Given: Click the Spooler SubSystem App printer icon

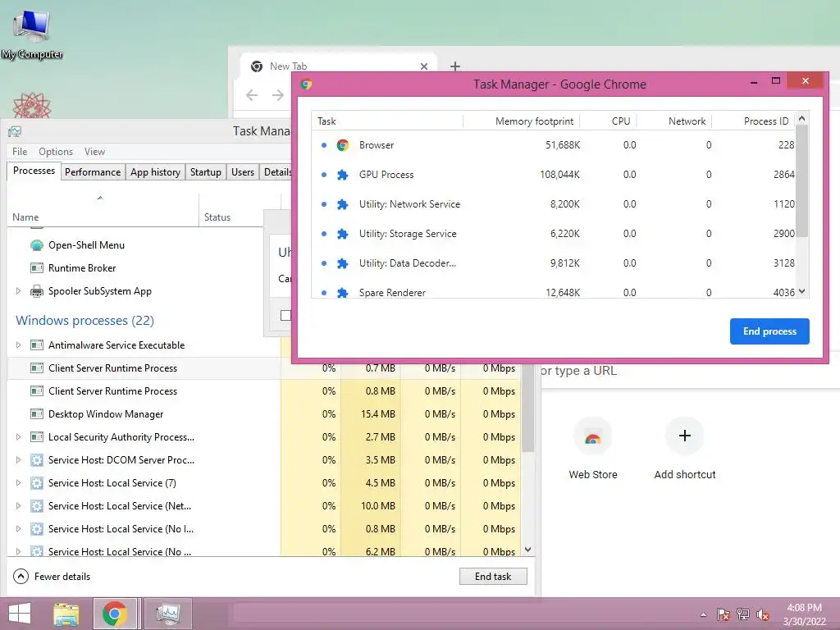Looking at the screenshot, I should [37, 291].
